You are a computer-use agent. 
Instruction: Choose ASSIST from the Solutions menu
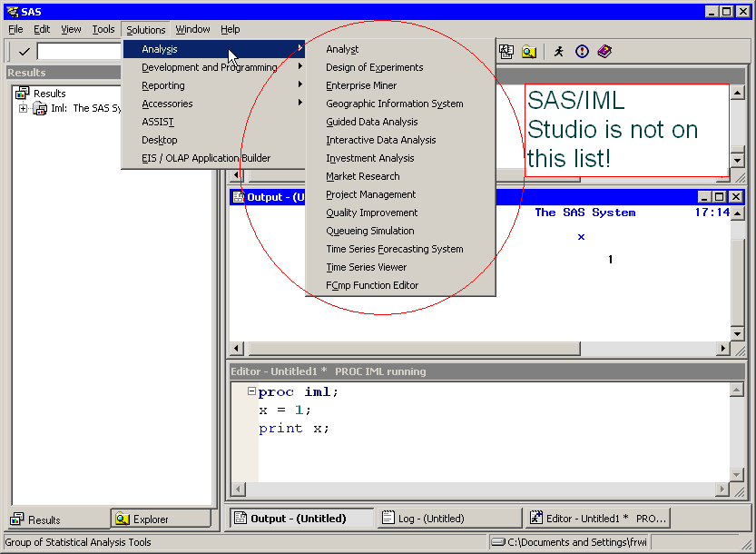click(213, 122)
